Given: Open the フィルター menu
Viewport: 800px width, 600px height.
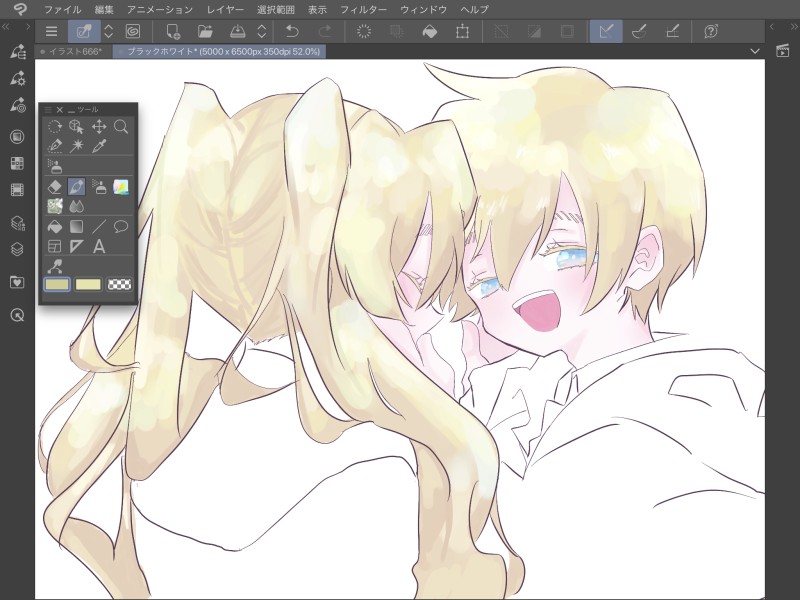Looking at the screenshot, I should 363,9.
